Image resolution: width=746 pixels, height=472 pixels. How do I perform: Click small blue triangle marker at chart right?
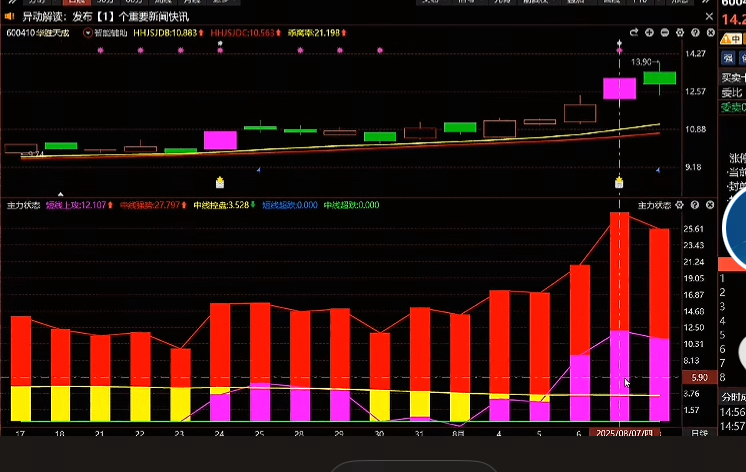(658, 169)
